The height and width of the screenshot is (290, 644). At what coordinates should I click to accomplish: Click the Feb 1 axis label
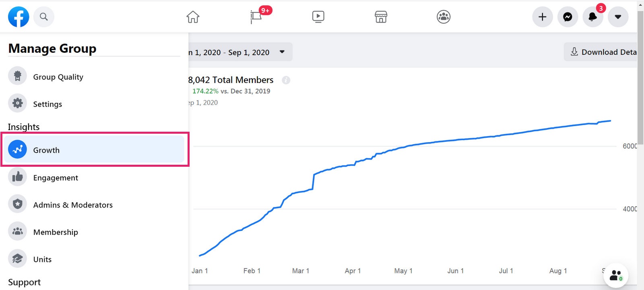(252, 271)
